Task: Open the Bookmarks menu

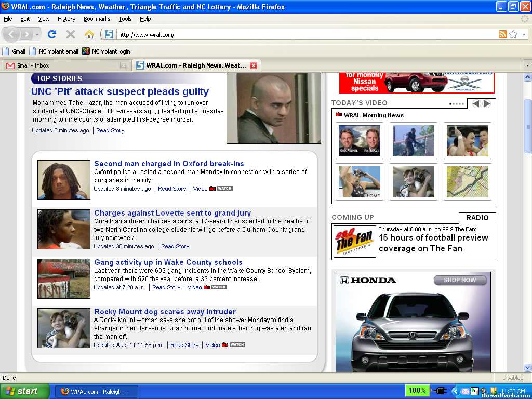Action: point(97,19)
